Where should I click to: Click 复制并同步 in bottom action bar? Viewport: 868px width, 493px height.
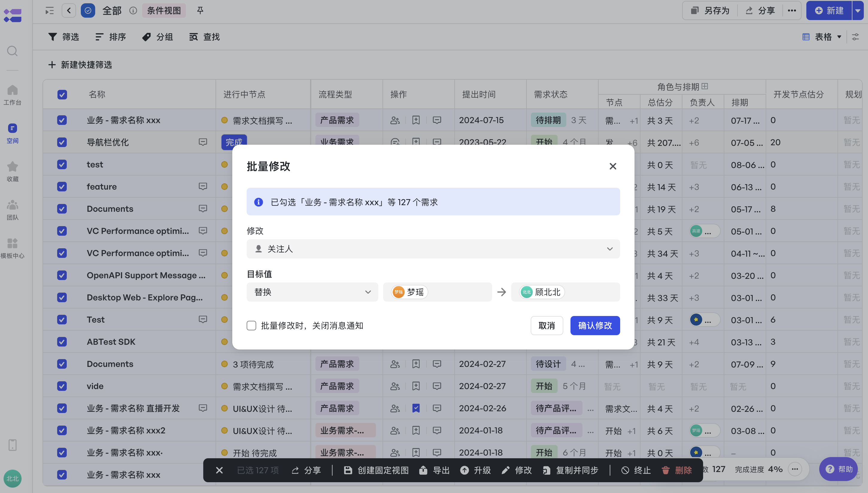tap(570, 470)
